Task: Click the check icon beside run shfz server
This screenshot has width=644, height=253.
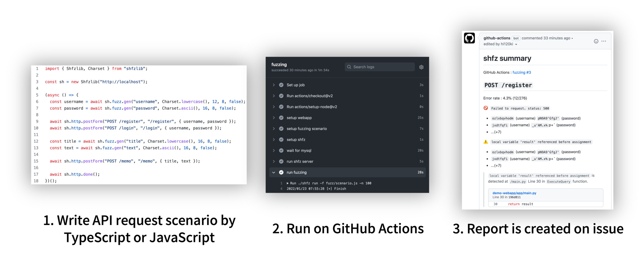Action: pos(281,161)
